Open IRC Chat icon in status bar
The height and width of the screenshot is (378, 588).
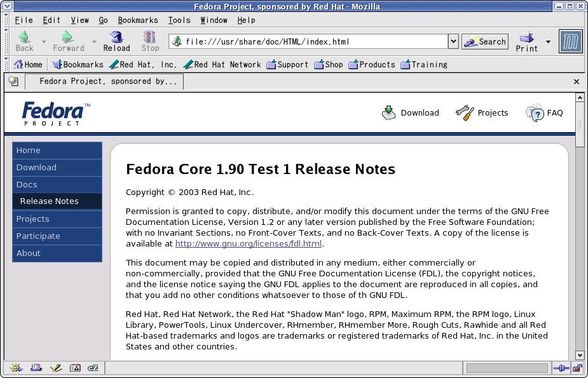click(x=93, y=368)
